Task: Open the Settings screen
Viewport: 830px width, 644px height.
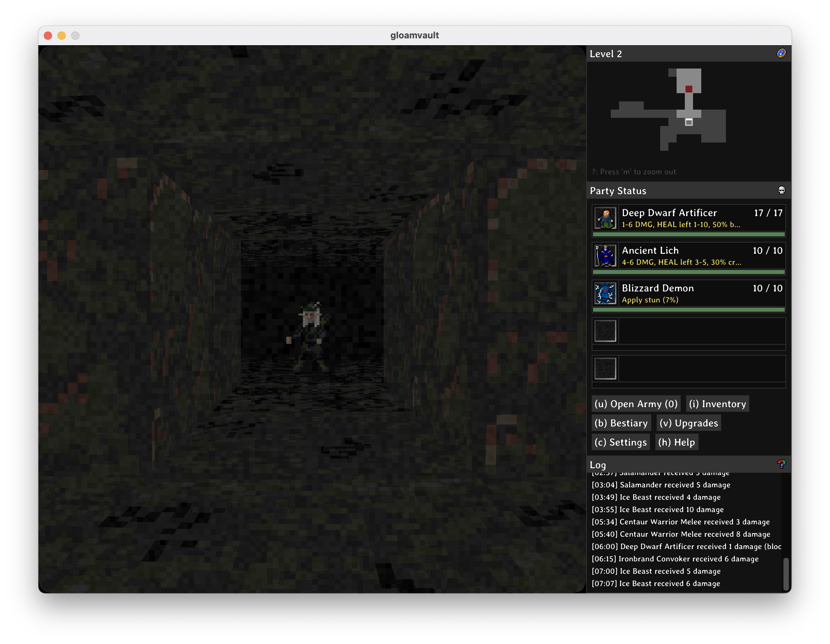Action: (620, 442)
